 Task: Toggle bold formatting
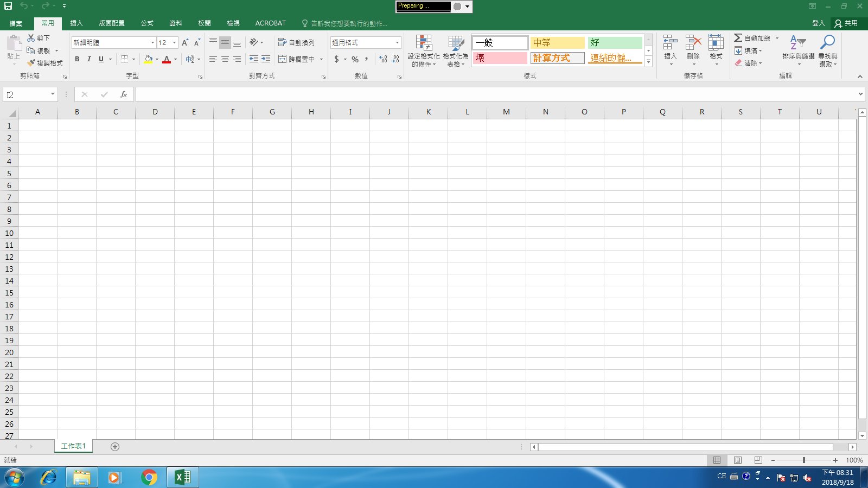pos(77,59)
